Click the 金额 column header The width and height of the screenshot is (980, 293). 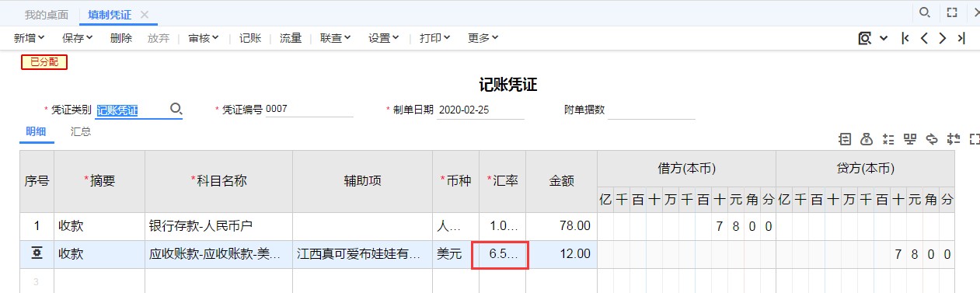[562, 181]
